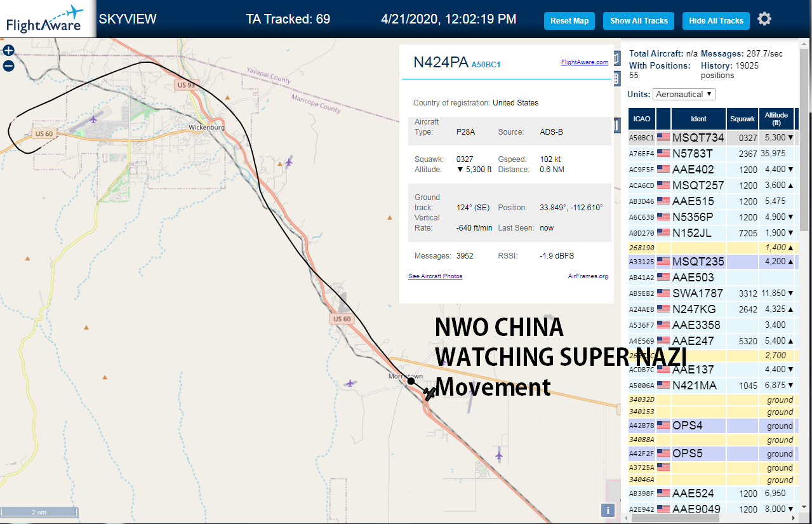The width and height of the screenshot is (812, 524).
Task: Click the airport marker west of Morristown
Action: tap(350, 383)
